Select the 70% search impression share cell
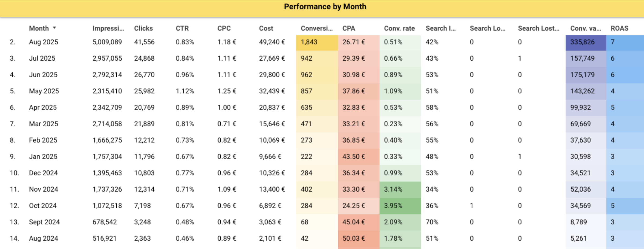Screen dimensions: 644x249 pyautogui.click(x=432, y=222)
